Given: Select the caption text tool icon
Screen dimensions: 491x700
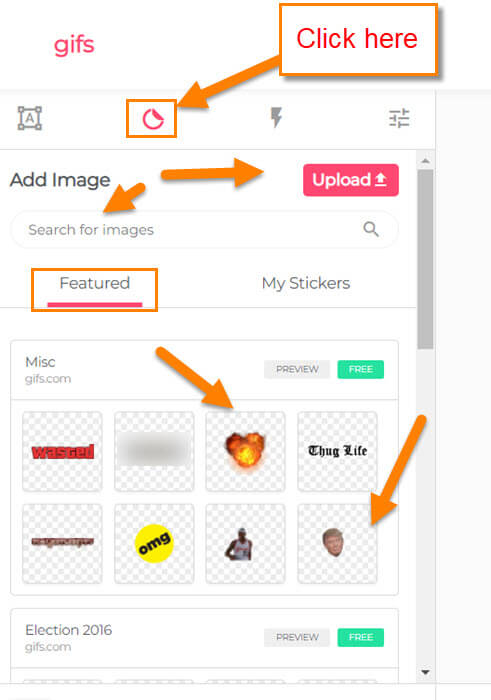Looking at the screenshot, I should tap(29, 118).
